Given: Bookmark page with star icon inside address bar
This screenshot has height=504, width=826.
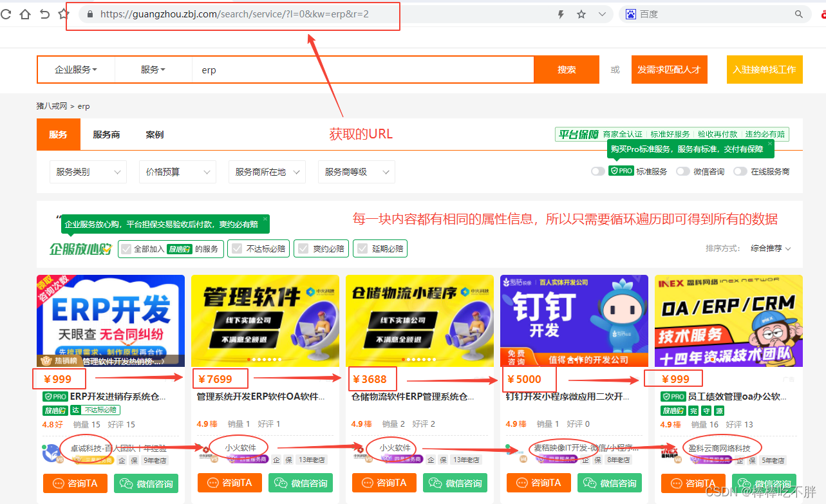Looking at the screenshot, I should 581,14.
